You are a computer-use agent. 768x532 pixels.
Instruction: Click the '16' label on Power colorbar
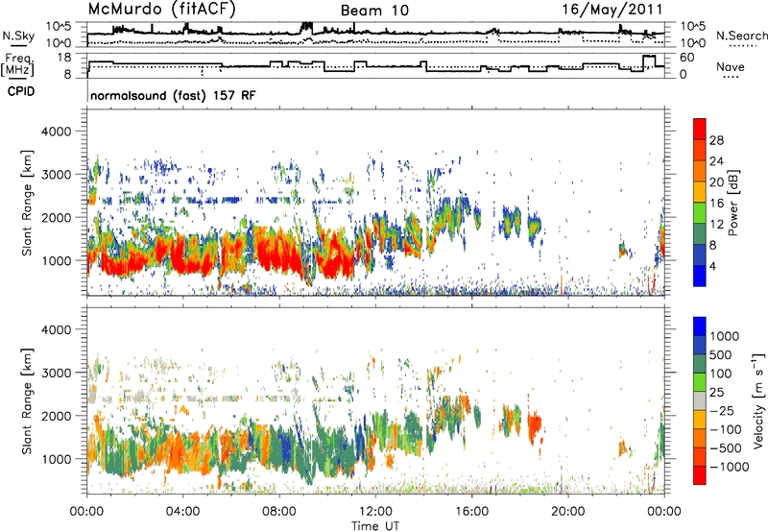coord(716,204)
